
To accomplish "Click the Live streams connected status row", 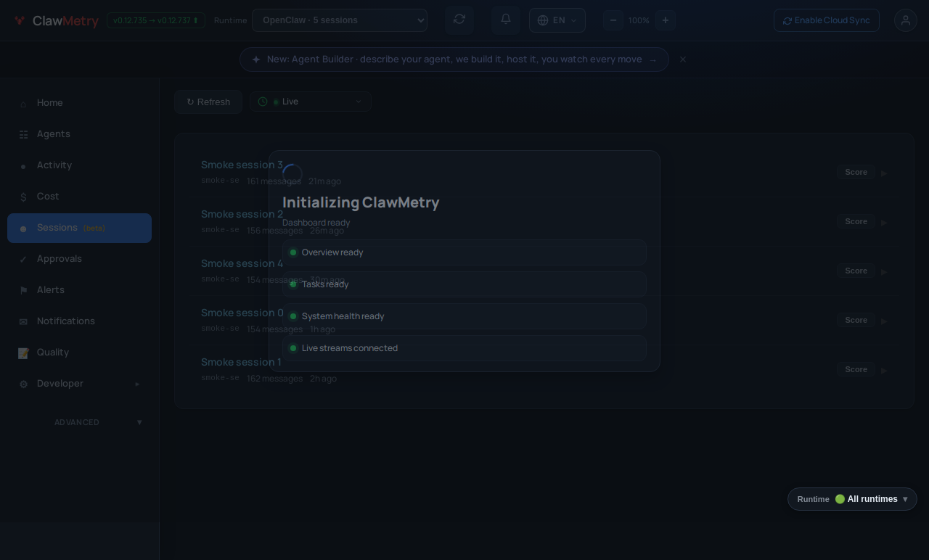I will click(464, 348).
